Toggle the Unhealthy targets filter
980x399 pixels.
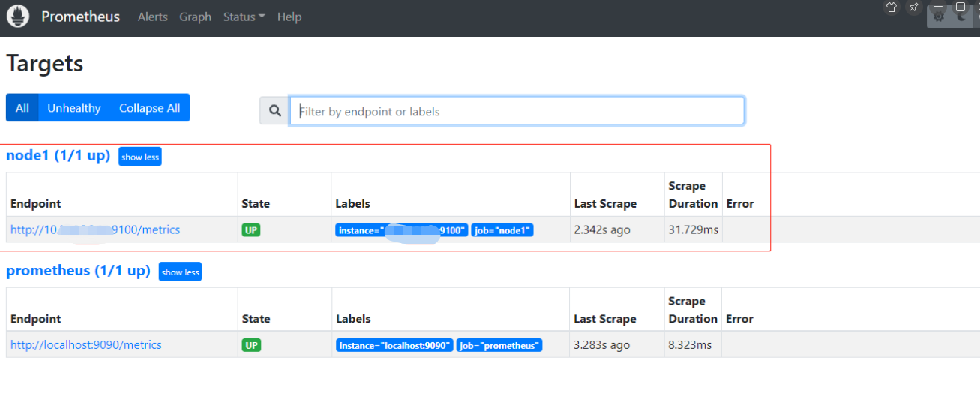coord(73,108)
